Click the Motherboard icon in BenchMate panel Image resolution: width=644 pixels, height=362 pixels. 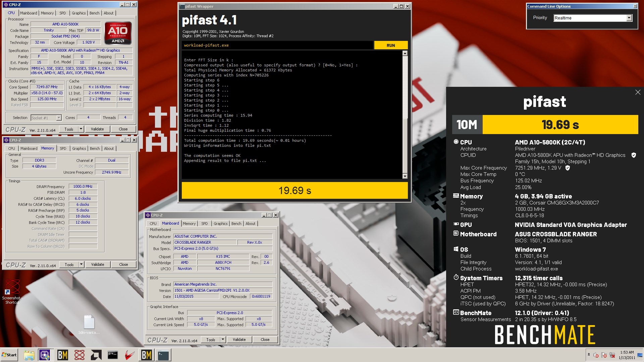tap(456, 233)
